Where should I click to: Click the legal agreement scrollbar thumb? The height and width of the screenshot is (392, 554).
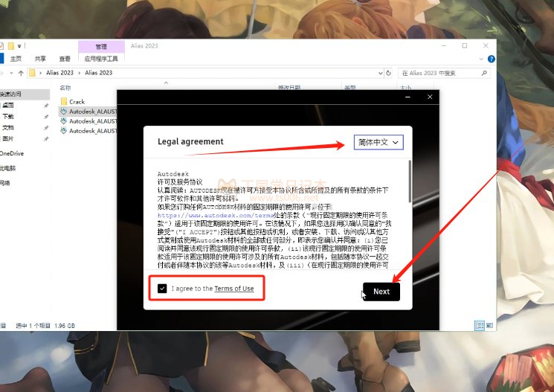click(410, 181)
